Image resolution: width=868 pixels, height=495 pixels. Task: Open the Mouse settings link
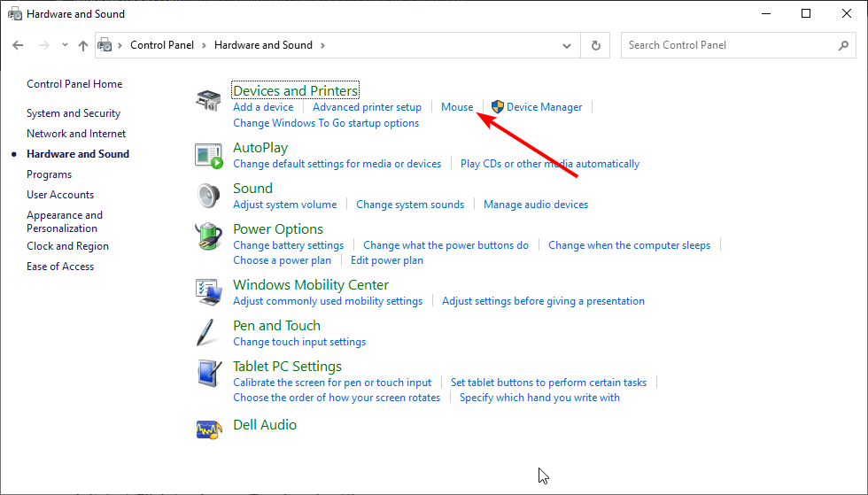pos(457,107)
